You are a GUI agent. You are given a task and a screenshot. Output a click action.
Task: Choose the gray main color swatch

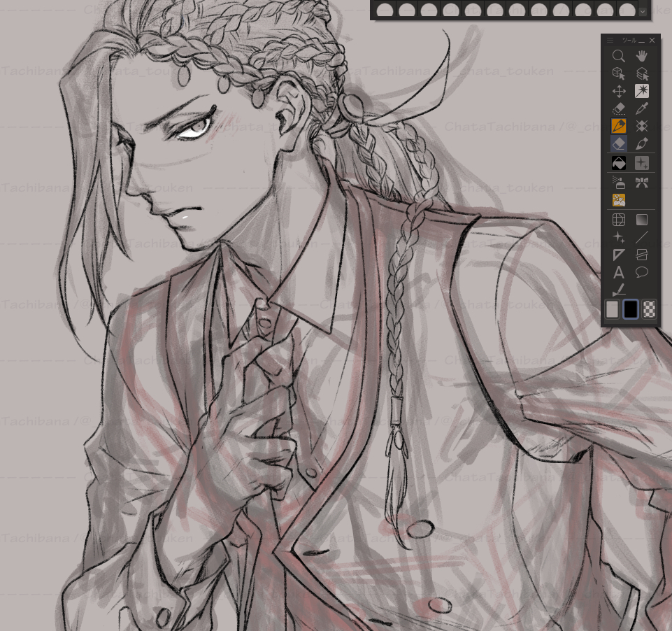612,309
